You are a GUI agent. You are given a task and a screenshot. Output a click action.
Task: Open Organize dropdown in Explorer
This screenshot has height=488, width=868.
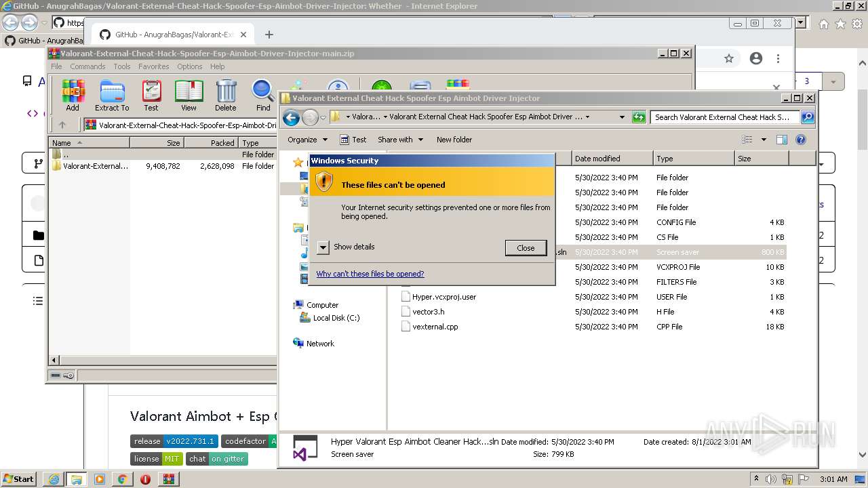(x=307, y=140)
